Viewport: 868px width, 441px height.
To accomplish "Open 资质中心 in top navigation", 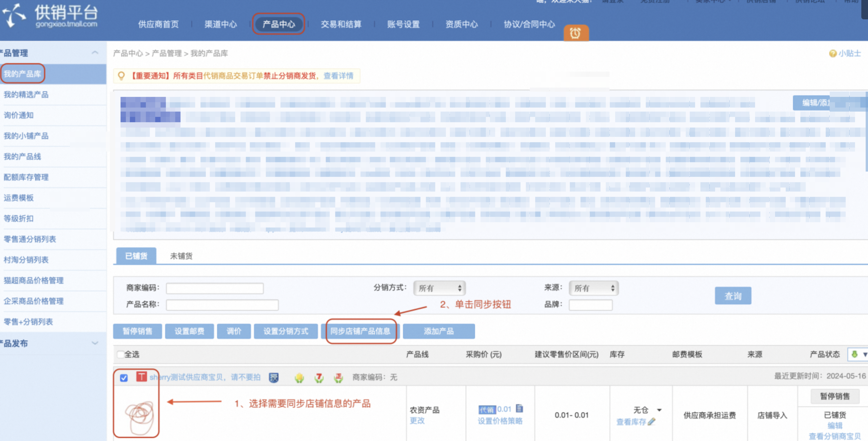I will coord(462,24).
